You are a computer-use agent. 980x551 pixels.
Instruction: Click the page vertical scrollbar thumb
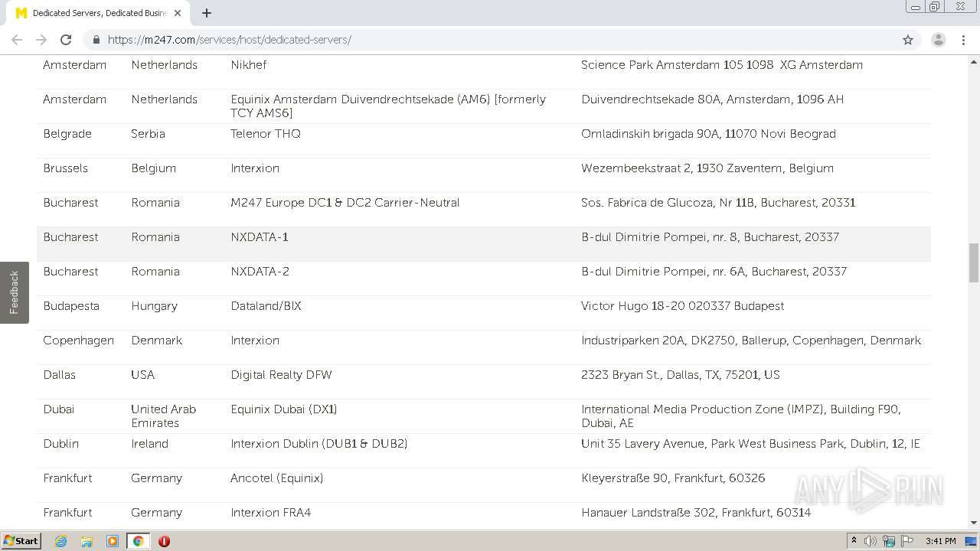[974, 262]
